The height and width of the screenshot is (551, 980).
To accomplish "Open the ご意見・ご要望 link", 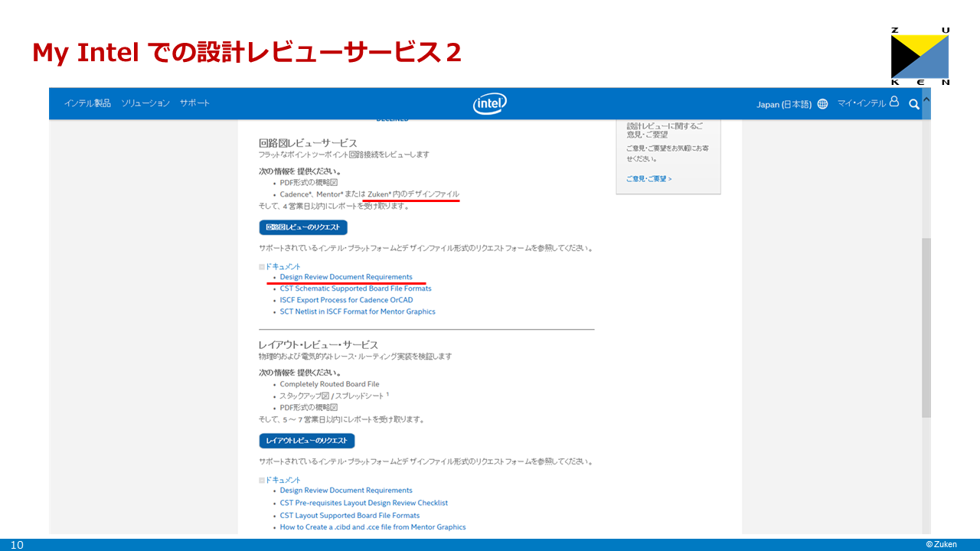I will (x=648, y=179).
